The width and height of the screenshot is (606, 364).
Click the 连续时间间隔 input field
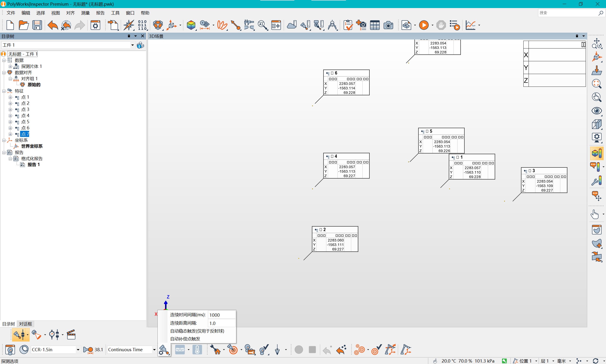(x=221, y=315)
